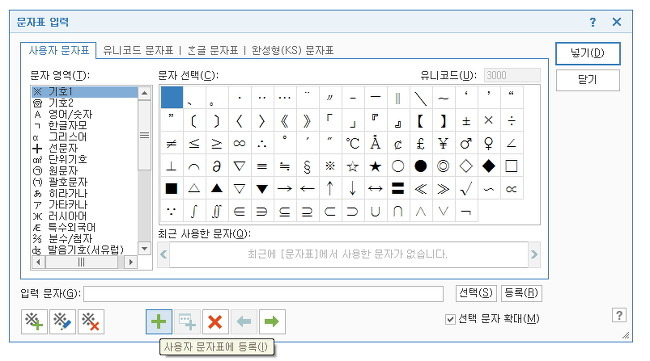The width and height of the screenshot is (650, 361).
Task: Select 선문자 in the character area list
Action: click(85, 148)
